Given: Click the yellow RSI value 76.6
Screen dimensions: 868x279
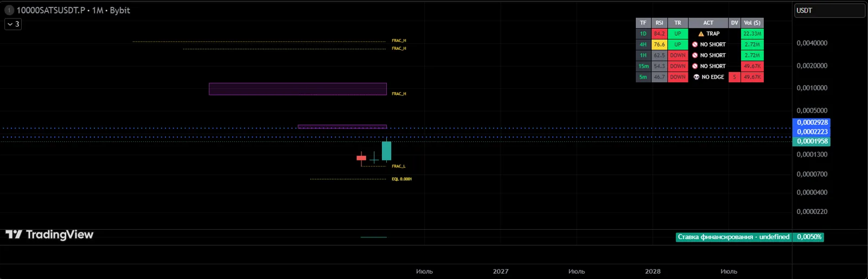Looking at the screenshot, I should tap(659, 44).
